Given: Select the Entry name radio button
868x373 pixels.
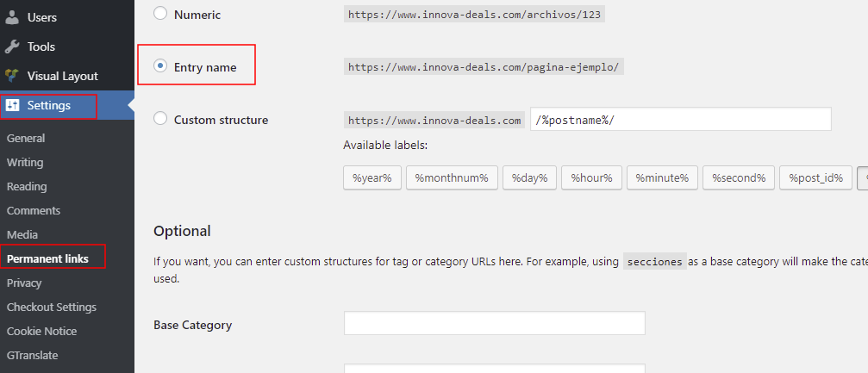Looking at the screenshot, I should tap(160, 66).
